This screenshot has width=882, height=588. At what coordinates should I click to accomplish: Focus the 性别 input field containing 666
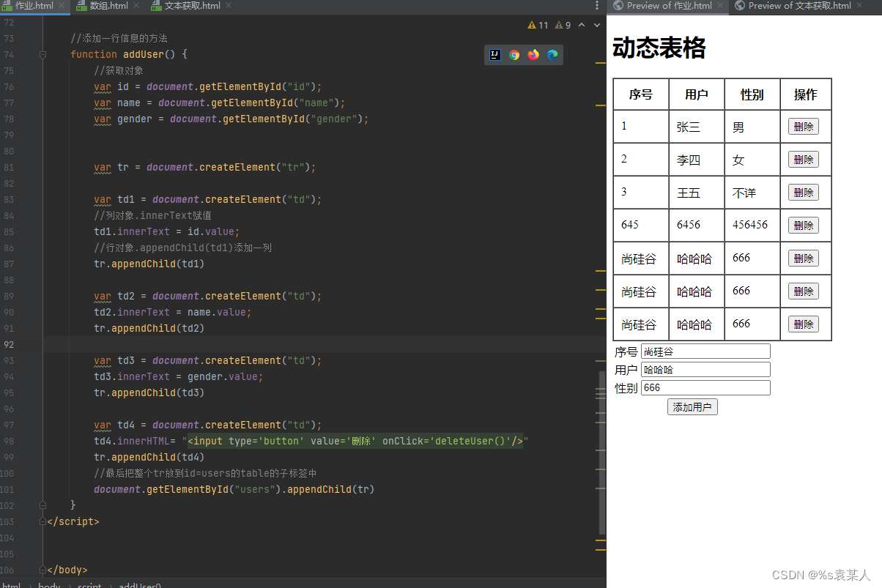click(705, 387)
